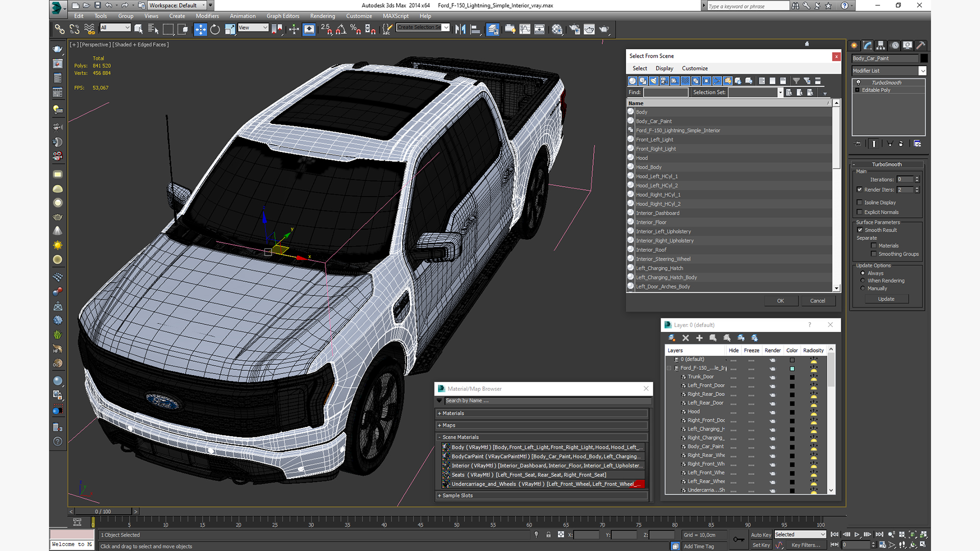980x551 pixels.
Task: Click the Pin Stack icon below modifier stack
Action: tap(858, 143)
